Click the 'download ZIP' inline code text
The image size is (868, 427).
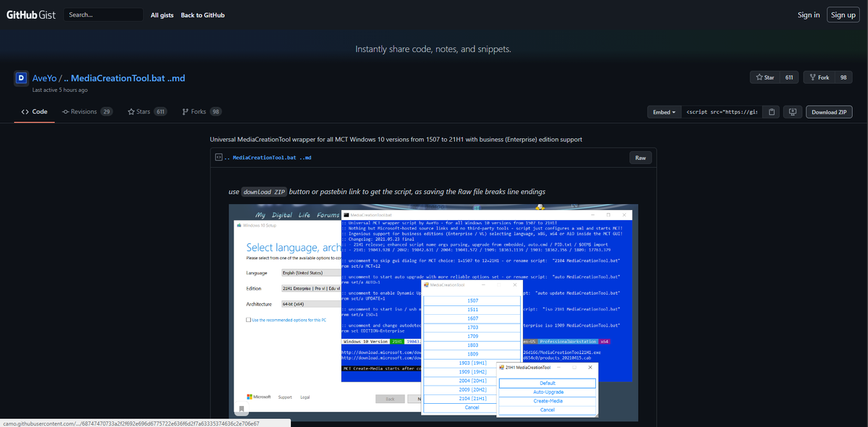(264, 192)
